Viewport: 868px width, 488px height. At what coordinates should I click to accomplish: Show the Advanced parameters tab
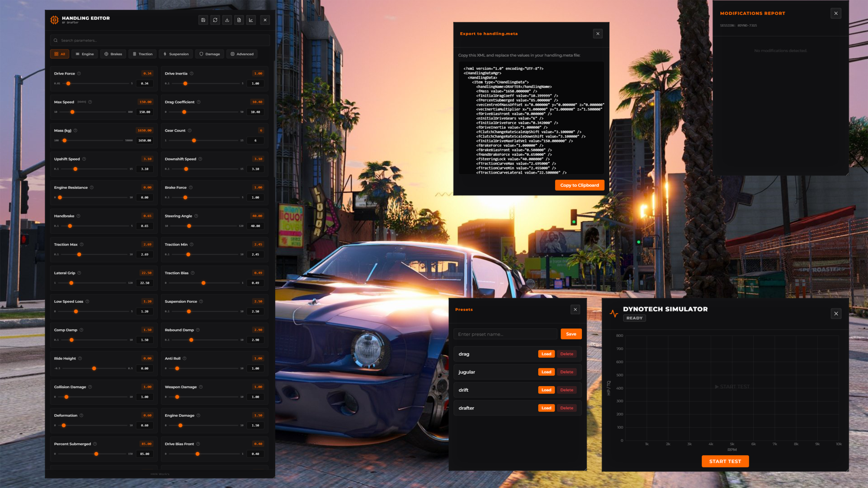242,54
